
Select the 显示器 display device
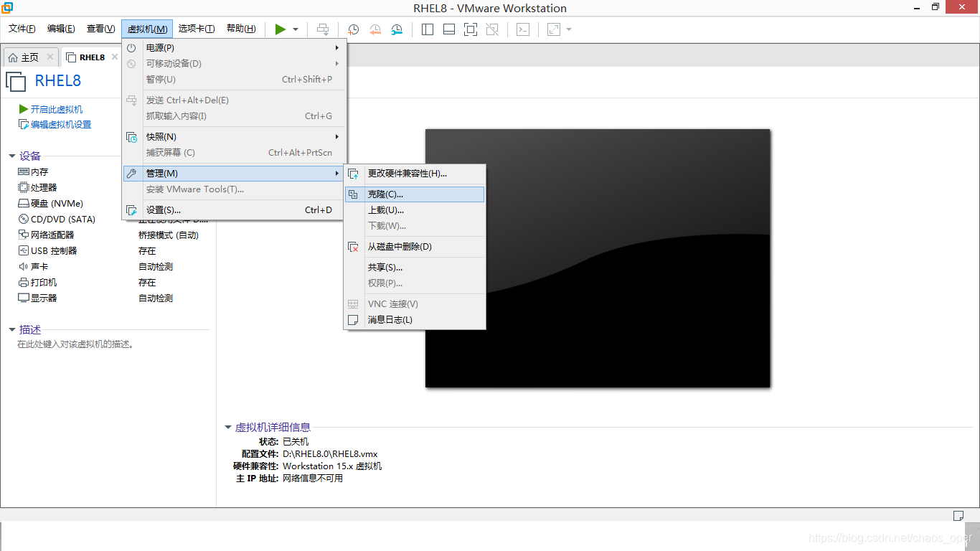(37, 298)
